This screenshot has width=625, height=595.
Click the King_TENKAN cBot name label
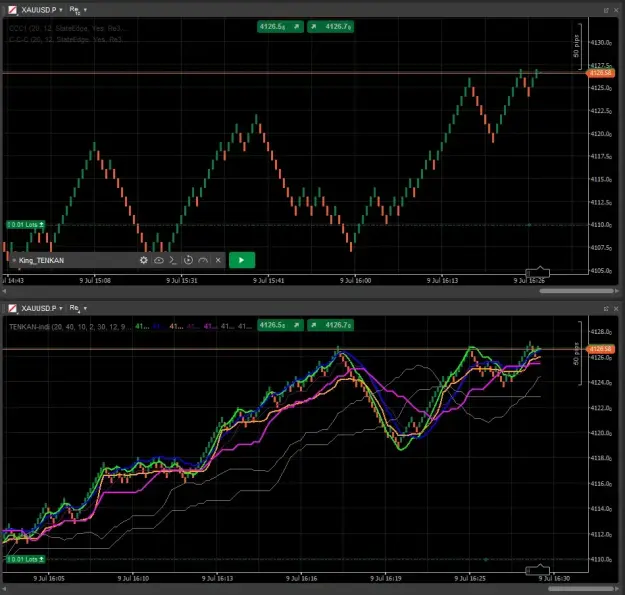(x=41, y=260)
